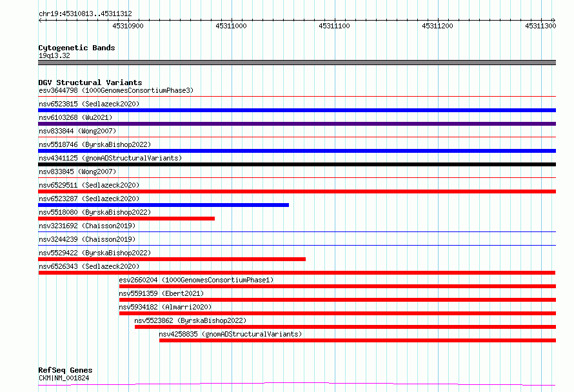The image size is (574, 392).
Task: Click the thin red esv3644798 variant line
Action: click(297, 97)
